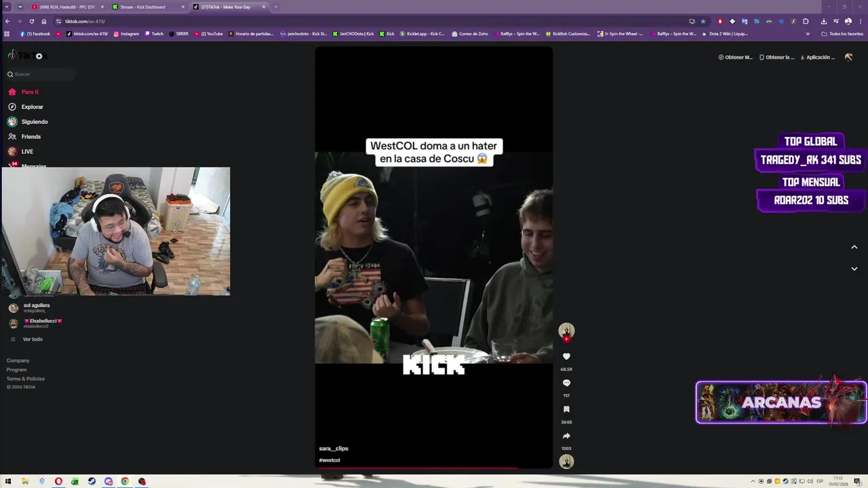Open Chrome downloads icon

[823, 21]
